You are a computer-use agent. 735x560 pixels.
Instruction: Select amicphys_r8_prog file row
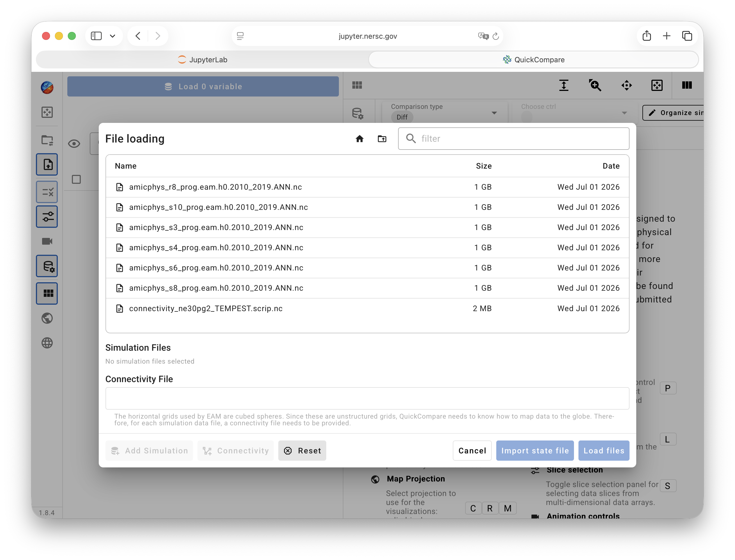[367, 187]
